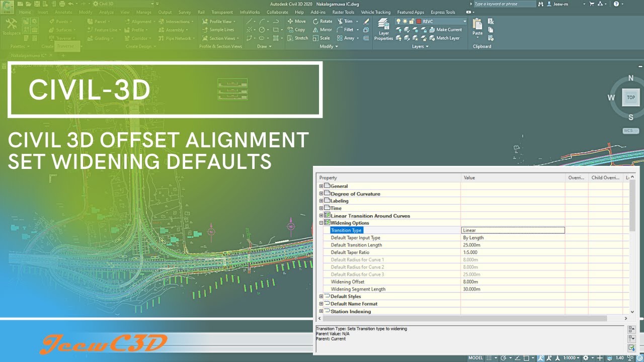Select the Fillet tool
The image size is (644, 362).
pos(345,30)
